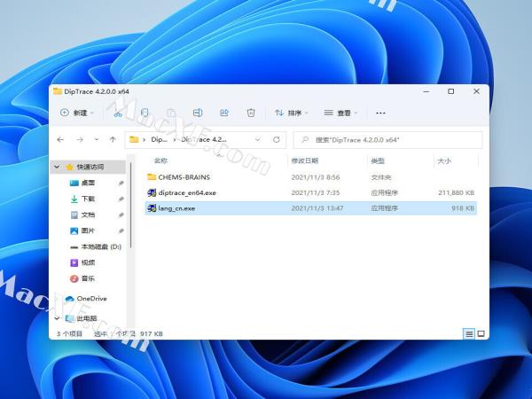
Task: Click the Delete trash icon
Action: tap(251, 113)
